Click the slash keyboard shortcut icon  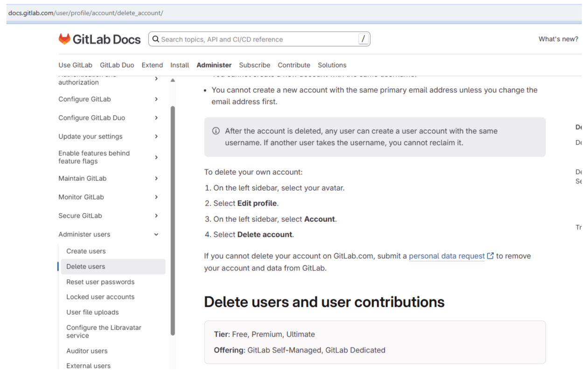tap(363, 39)
